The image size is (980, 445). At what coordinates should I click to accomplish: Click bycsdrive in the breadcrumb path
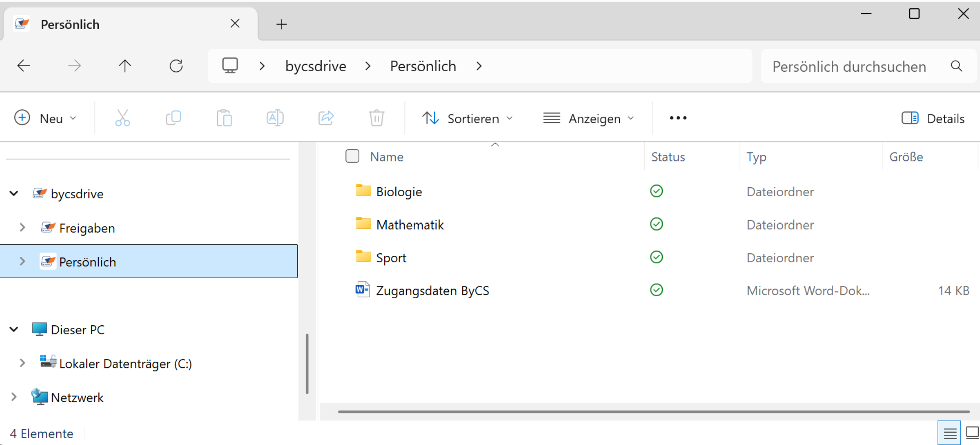(x=315, y=66)
